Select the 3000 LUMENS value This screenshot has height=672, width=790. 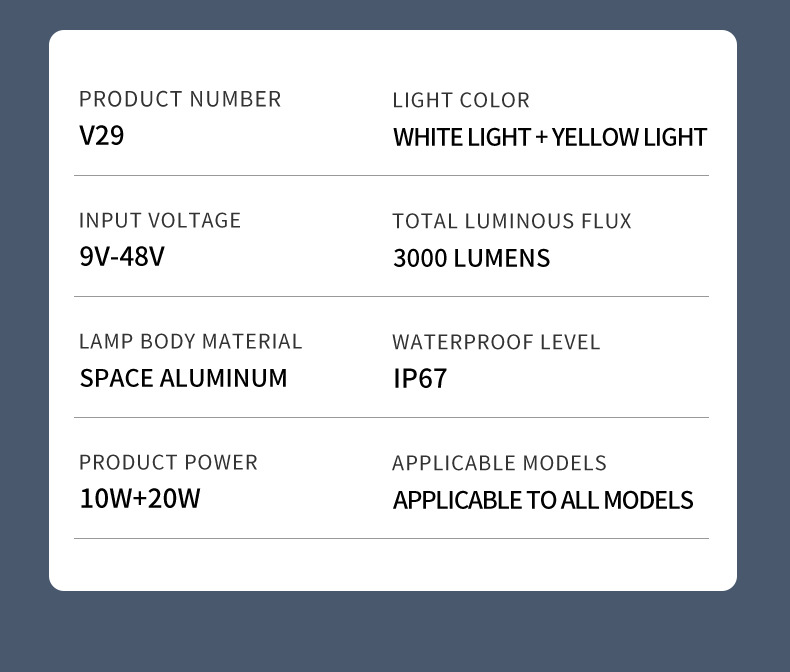point(471,258)
